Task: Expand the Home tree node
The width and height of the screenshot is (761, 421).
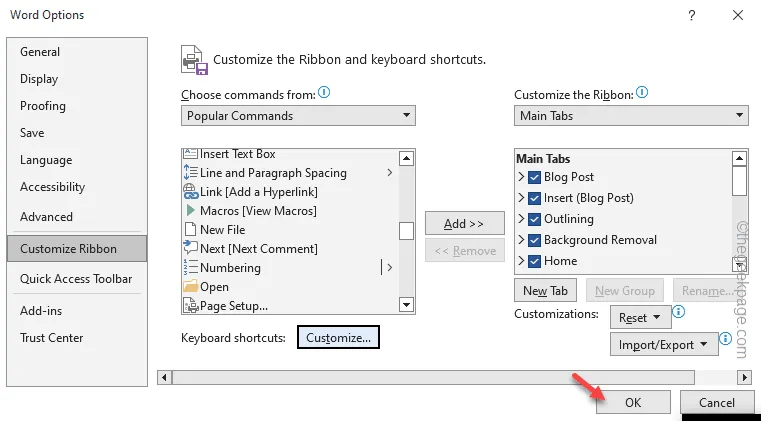Action: 521,260
